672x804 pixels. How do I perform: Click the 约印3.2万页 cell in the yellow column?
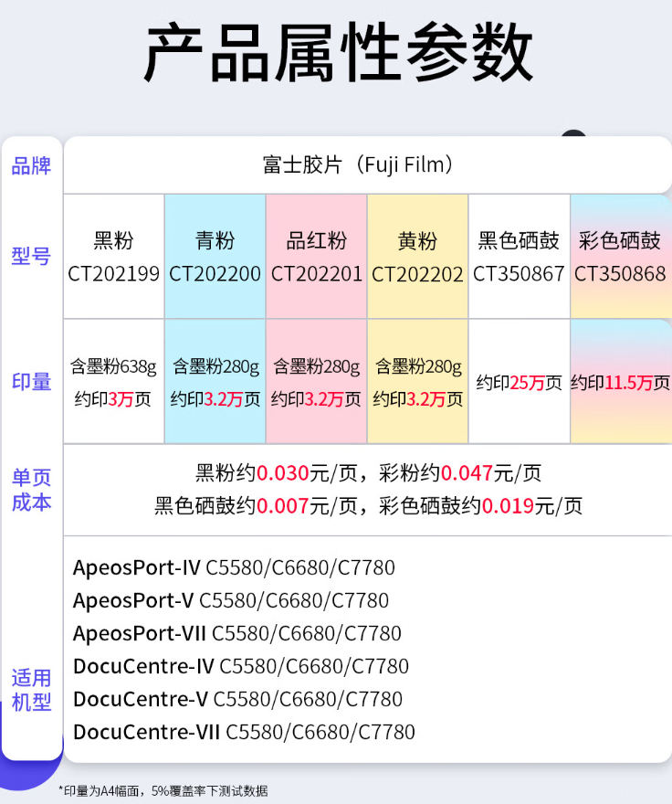coord(418,382)
